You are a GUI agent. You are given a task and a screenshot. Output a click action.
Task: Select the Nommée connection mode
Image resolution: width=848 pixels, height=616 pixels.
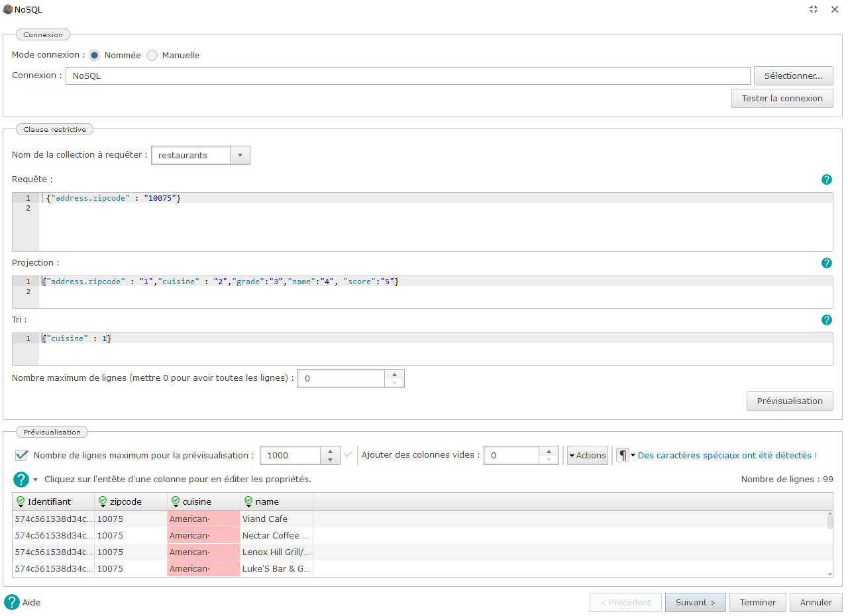(x=95, y=56)
